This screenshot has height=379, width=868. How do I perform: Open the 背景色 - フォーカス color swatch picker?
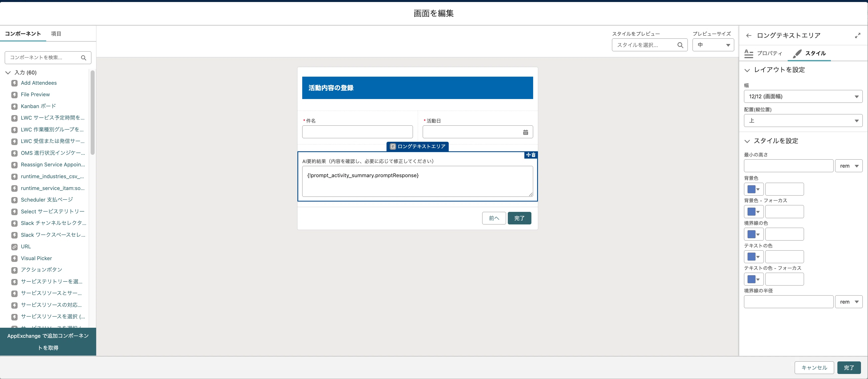tap(754, 212)
